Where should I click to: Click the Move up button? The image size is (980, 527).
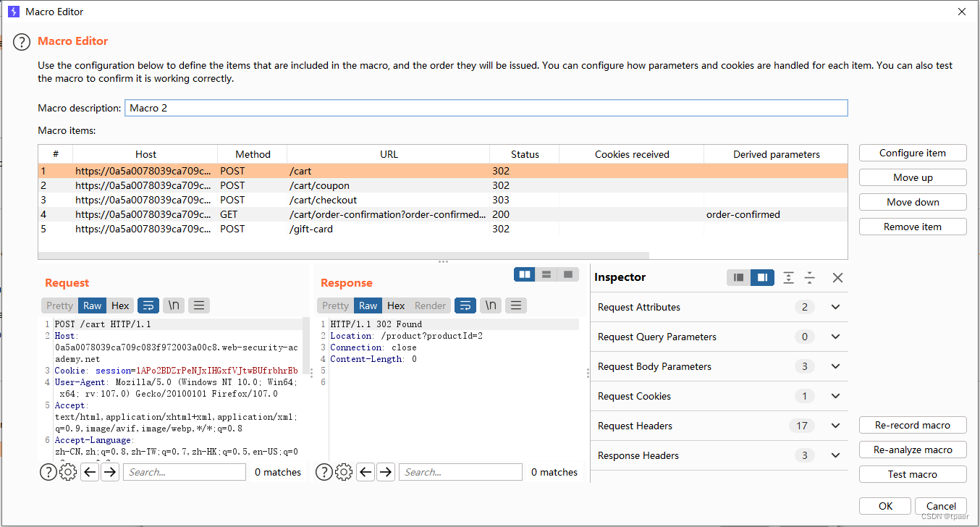point(913,177)
